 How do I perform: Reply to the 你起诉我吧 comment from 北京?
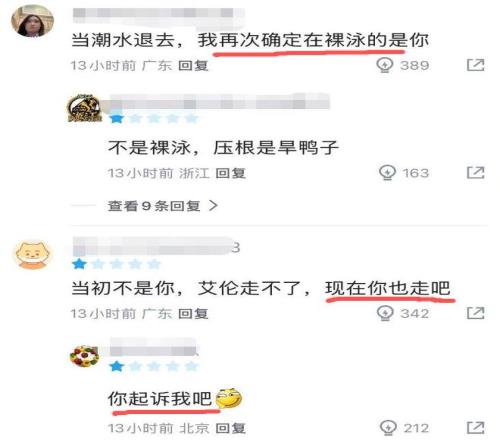click(231, 428)
